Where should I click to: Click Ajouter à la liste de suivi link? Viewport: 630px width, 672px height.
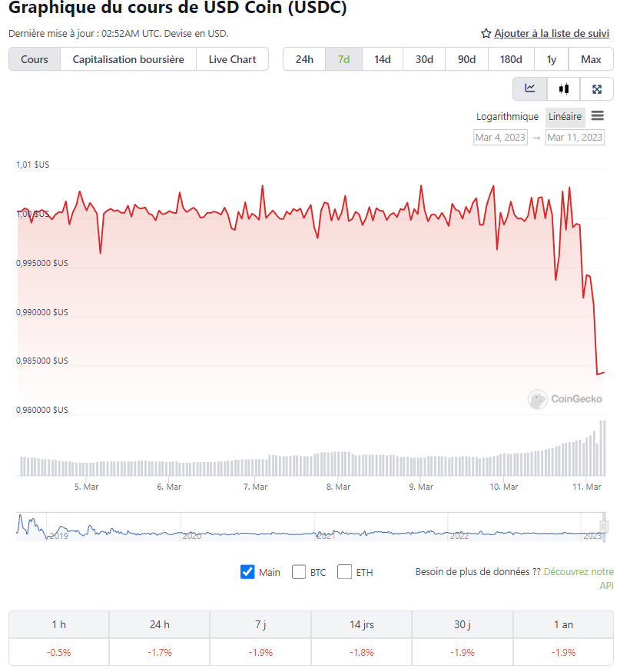(x=551, y=33)
